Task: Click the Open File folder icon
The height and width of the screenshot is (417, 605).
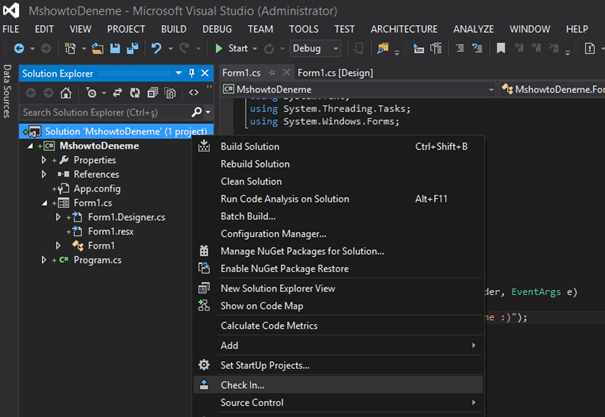Action: tap(97, 49)
